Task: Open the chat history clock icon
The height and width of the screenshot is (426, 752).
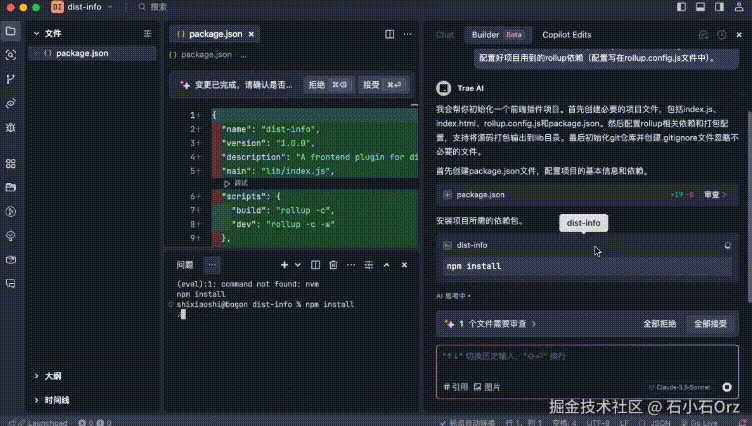Action: 722,35
